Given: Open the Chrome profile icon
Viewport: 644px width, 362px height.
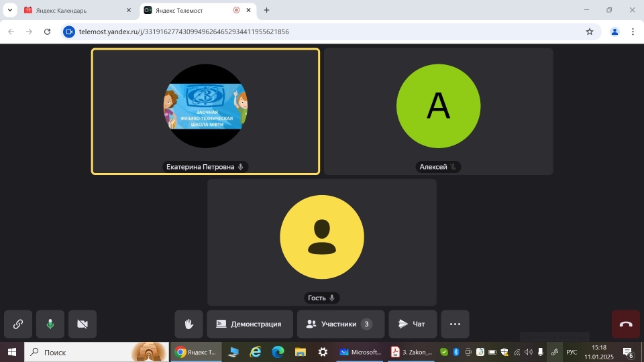Looking at the screenshot, I should [x=614, y=32].
